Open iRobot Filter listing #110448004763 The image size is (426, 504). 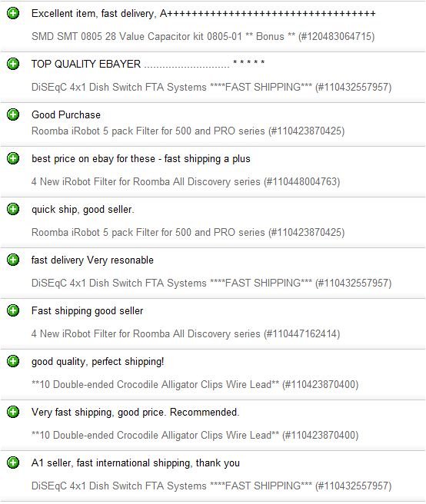(185, 181)
